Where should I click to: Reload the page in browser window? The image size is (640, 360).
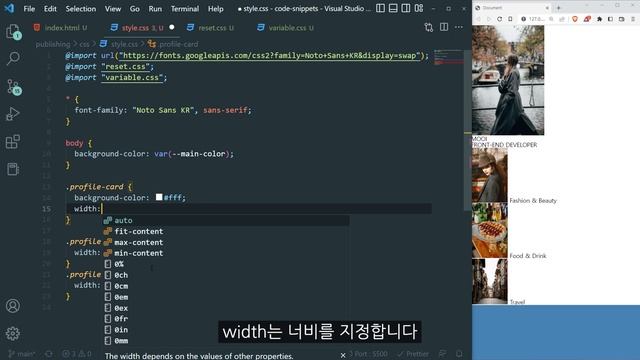click(499, 19)
